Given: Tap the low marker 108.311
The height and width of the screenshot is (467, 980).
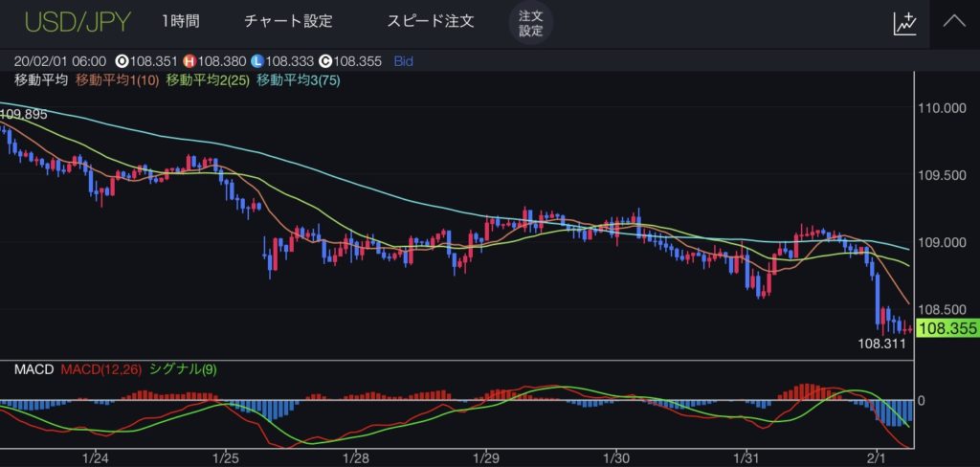Looking at the screenshot, I should tap(881, 344).
